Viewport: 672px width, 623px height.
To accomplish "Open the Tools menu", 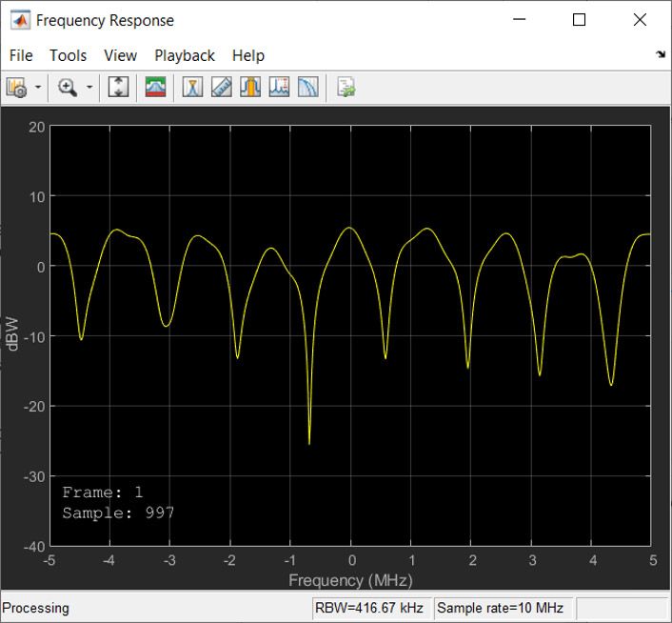I will point(68,55).
